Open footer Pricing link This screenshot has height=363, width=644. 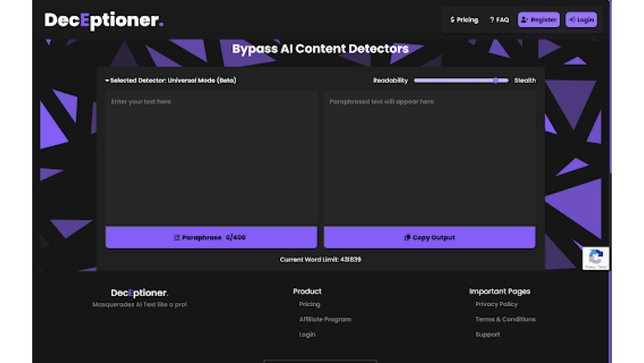point(309,304)
